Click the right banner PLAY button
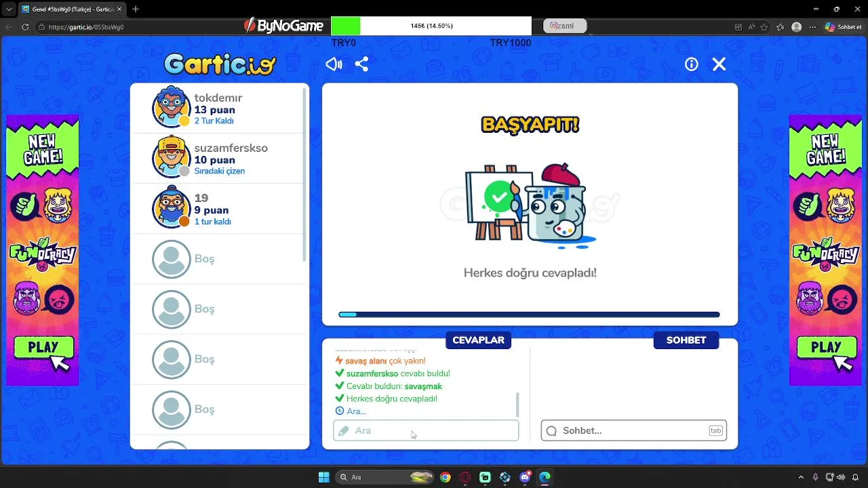868x488 pixels. [x=825, y=347]
